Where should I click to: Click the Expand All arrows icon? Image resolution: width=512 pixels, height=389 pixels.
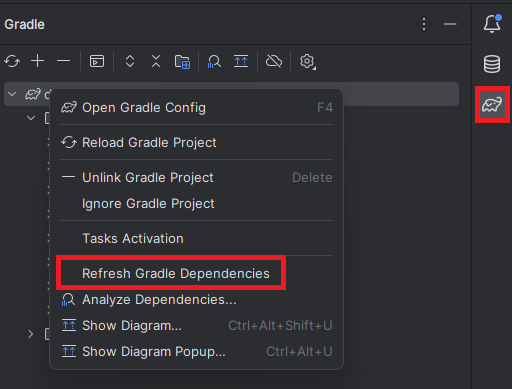(x=130, y=61)
